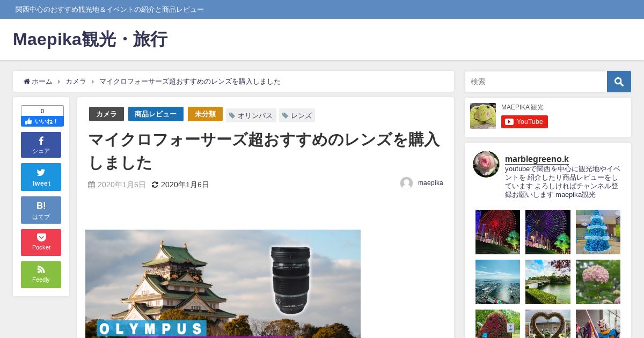Click the search magnifier button

[x=619, y=82]
